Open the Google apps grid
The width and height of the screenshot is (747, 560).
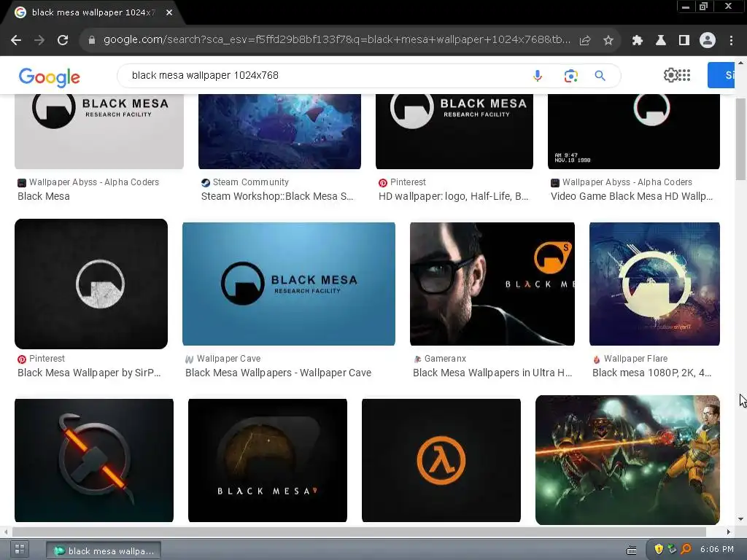[684, 75]
